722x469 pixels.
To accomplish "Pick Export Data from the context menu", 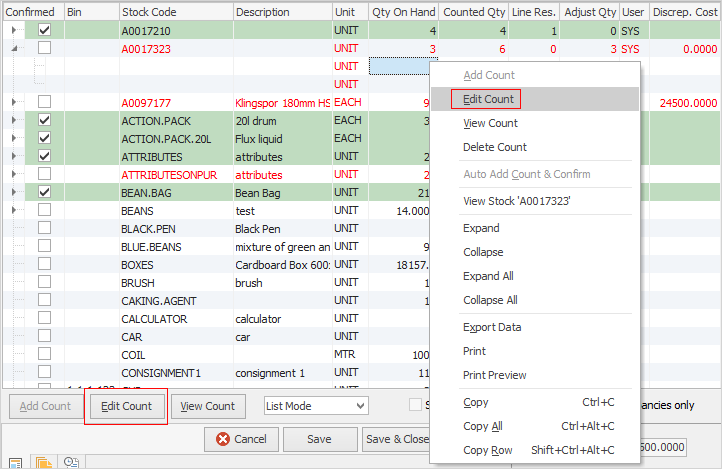I will point(492,327).
